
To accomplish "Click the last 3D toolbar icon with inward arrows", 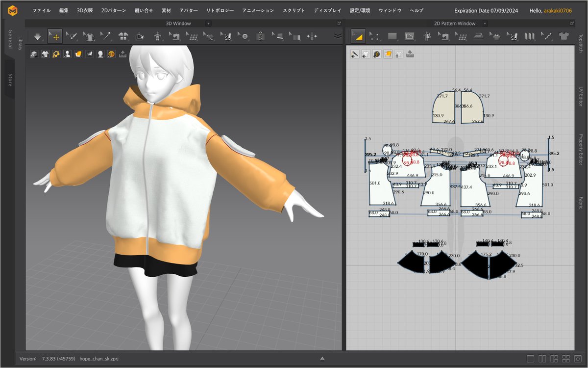I will [x=312, y=36].
